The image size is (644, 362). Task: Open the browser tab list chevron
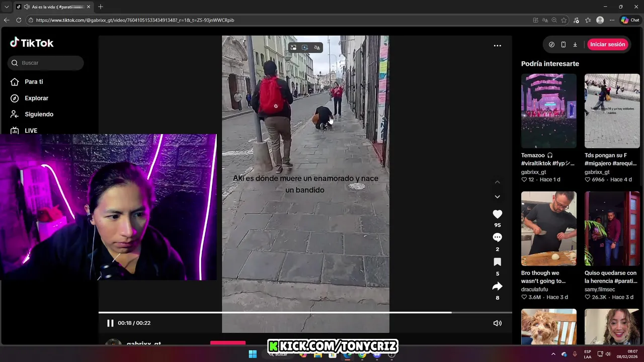click(x=6, y=7)
